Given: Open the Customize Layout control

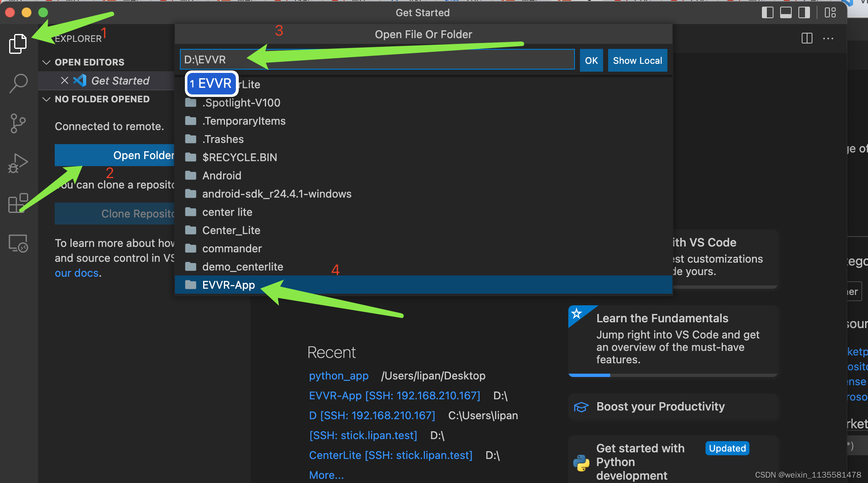Looking at the screenshot, I should coord(830,12).
